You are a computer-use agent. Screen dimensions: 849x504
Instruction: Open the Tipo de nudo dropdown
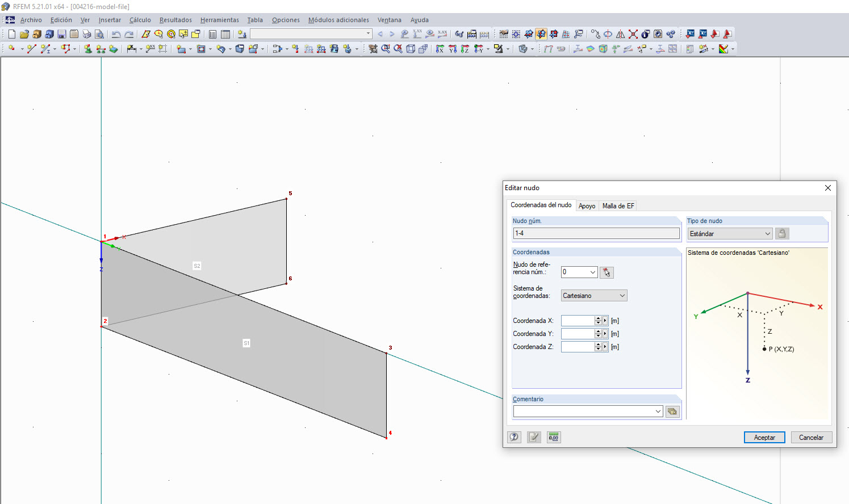coord(730,234)
